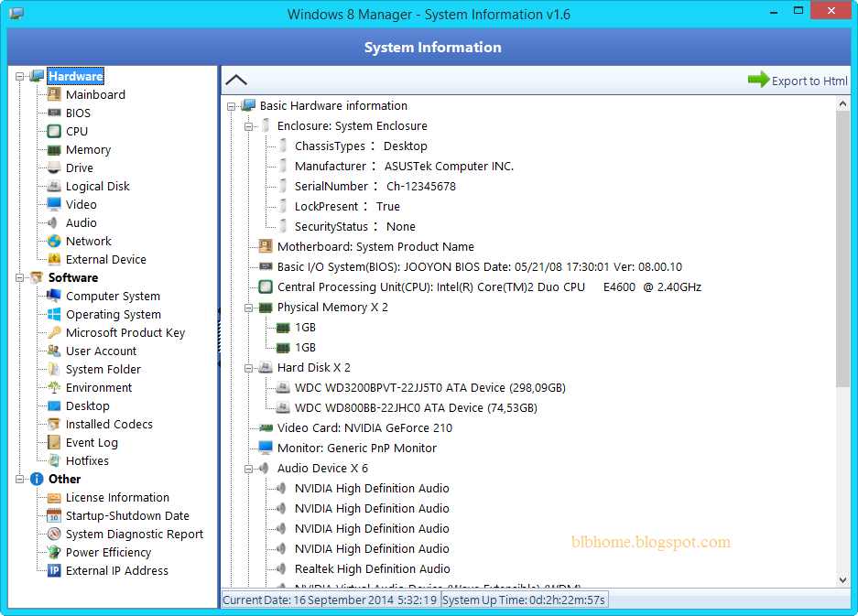Click the External Device icon
This screenshot has width=858, height=616.
click(54, 259)
